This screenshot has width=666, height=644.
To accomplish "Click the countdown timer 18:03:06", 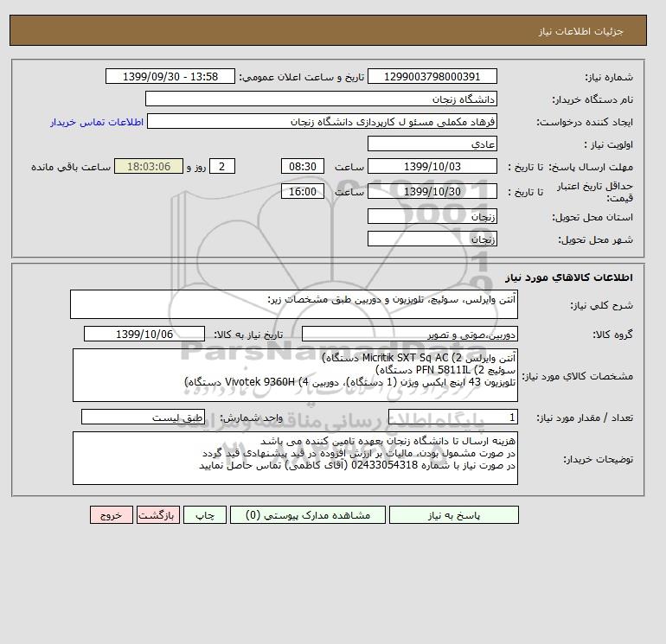I will 149,167.
